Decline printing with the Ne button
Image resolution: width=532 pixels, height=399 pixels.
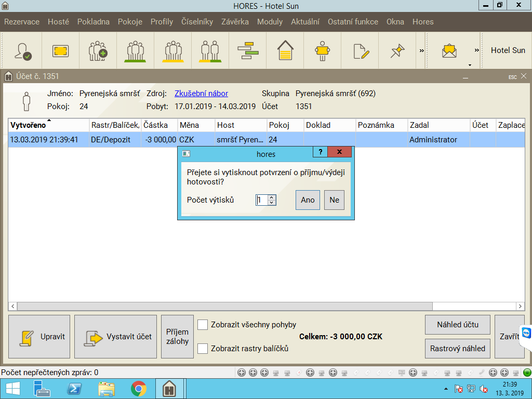click(x=334, y=200)
